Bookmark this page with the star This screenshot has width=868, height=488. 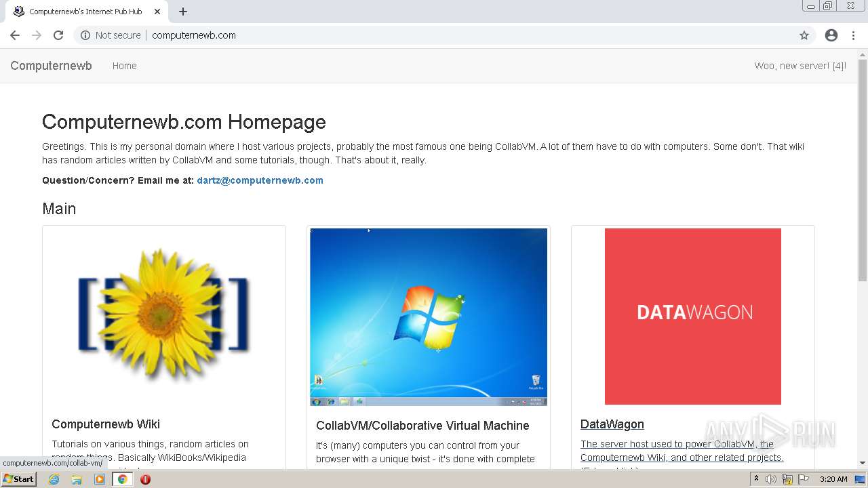point(804,35)
